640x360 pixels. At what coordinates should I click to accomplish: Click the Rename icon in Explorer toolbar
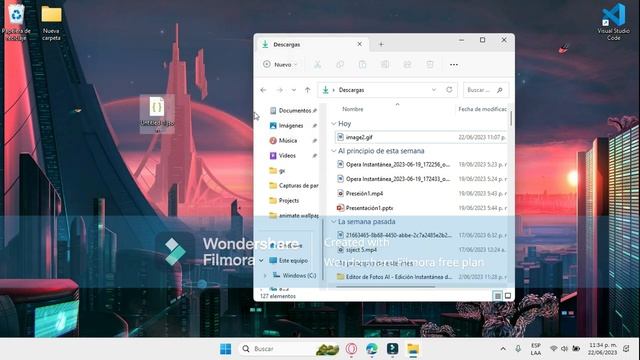click(x=384, y=64)
